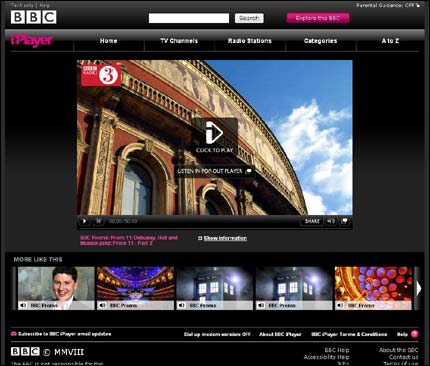Click the iPlayer logo
The width and height of the screenshot is (430, 366).
[32, 41]
